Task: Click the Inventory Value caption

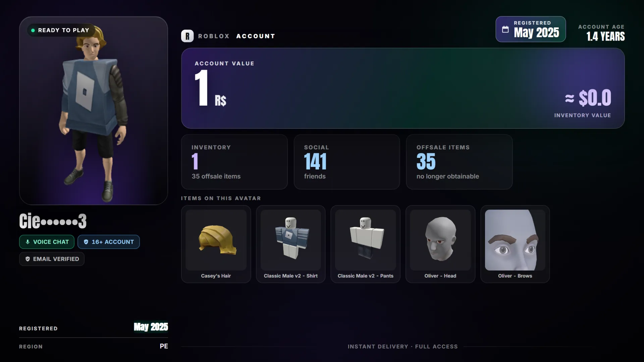Action: (x=583, y=115)
